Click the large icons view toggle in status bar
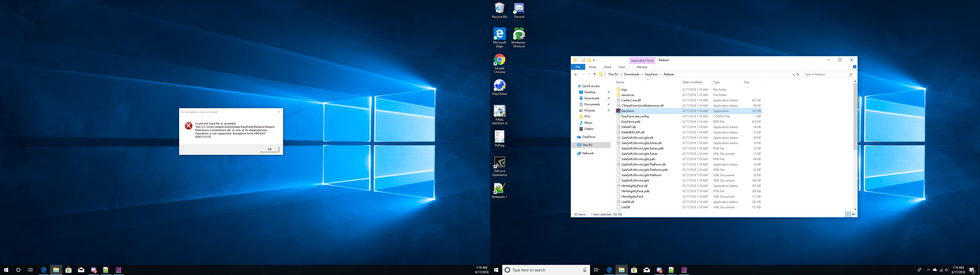The image size is (980, 275). click(x=854, y=214)
